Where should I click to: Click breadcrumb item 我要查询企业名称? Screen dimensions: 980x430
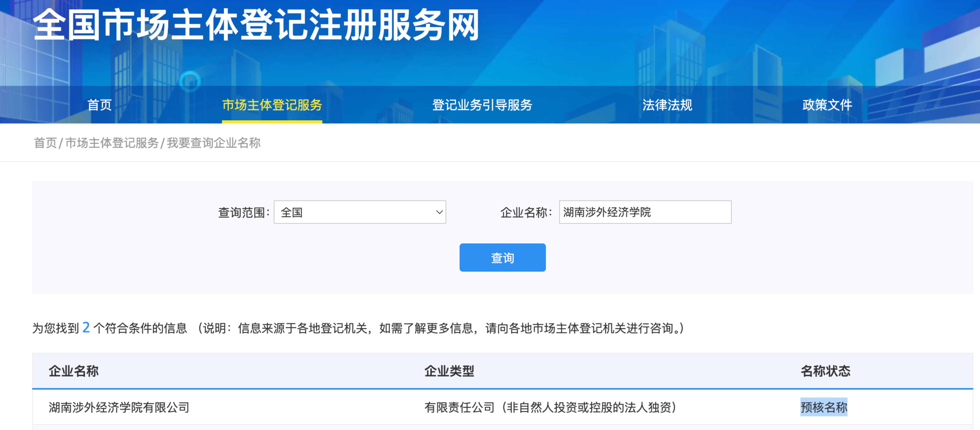213,143
